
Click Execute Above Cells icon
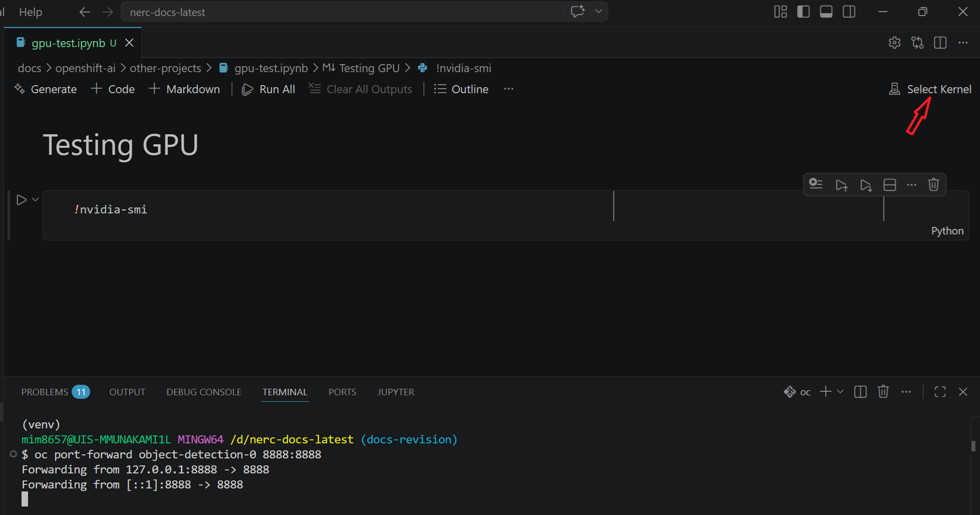pyautogui.click(x=841, y=185)
